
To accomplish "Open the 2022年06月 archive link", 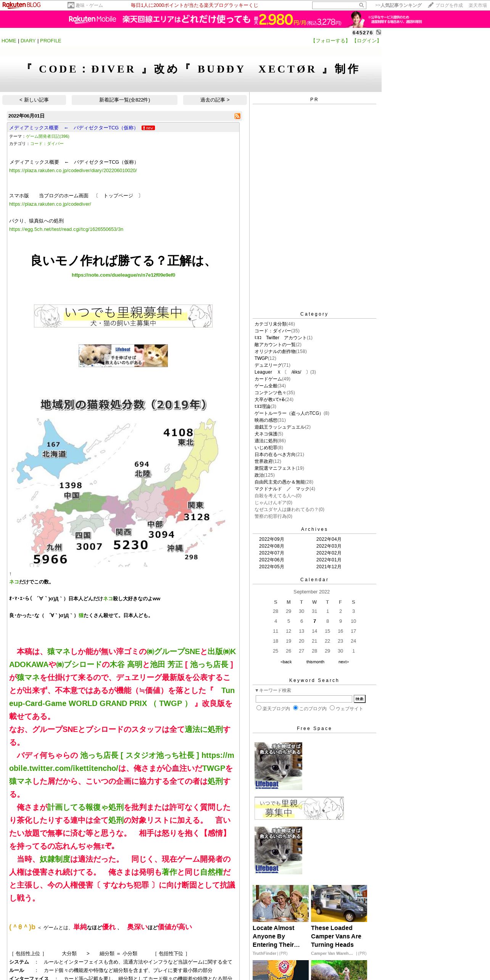I will [x=271, y=560].
